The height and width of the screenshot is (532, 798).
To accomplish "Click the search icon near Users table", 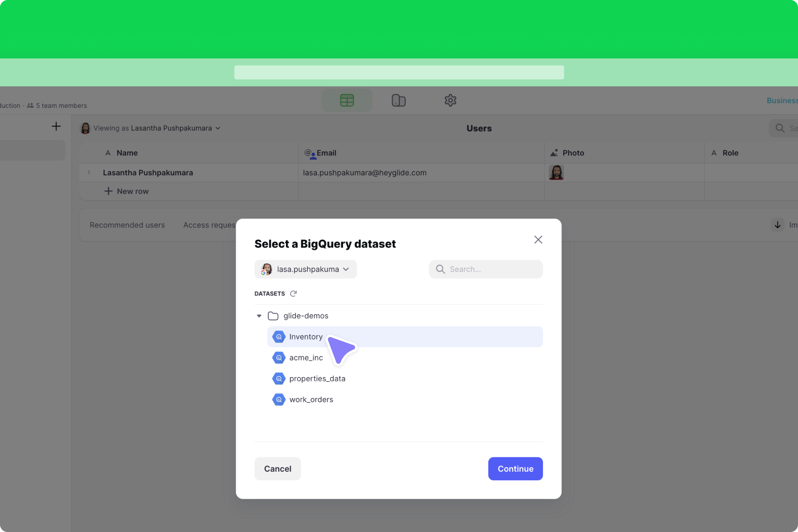I will click(779, 128).
